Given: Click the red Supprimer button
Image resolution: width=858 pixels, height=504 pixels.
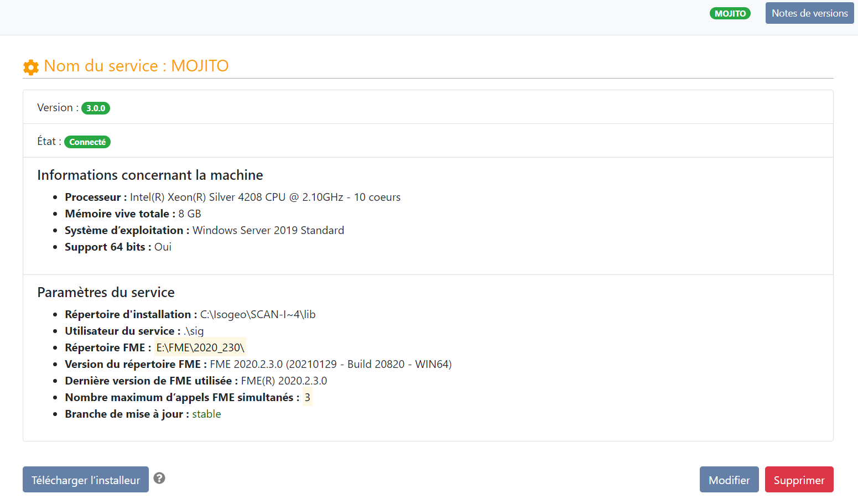Looking at the screenshot, I should (799, 480).
